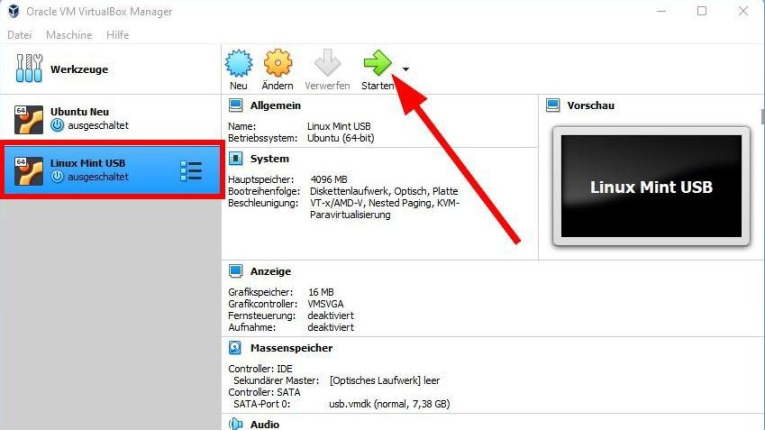Click the '4096 MB' Hauptspeicher value
Viewport: 765px width, 431px height.
point(328,180)
